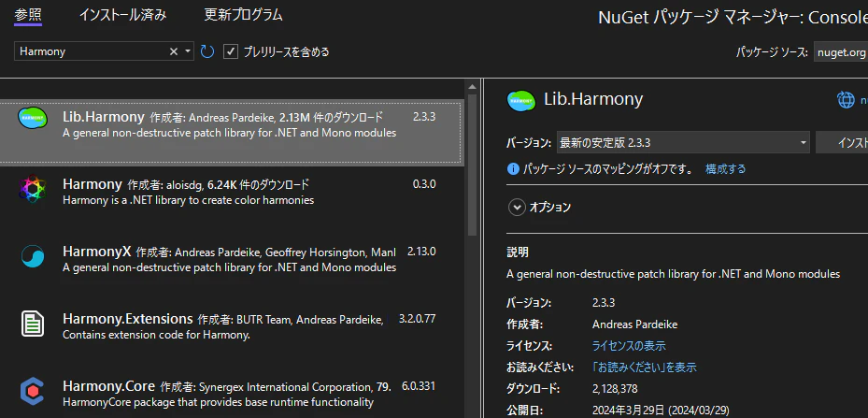Click version 0.3.0 in Harmony row
Viewport: 868px width, 418px height.
pos(424,184)
